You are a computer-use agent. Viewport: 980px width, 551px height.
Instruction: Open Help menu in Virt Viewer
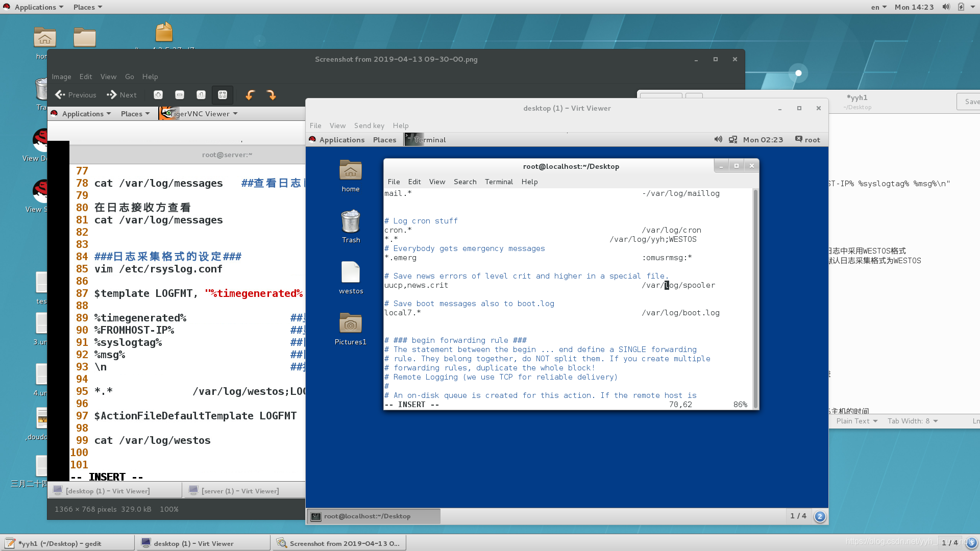401,126
